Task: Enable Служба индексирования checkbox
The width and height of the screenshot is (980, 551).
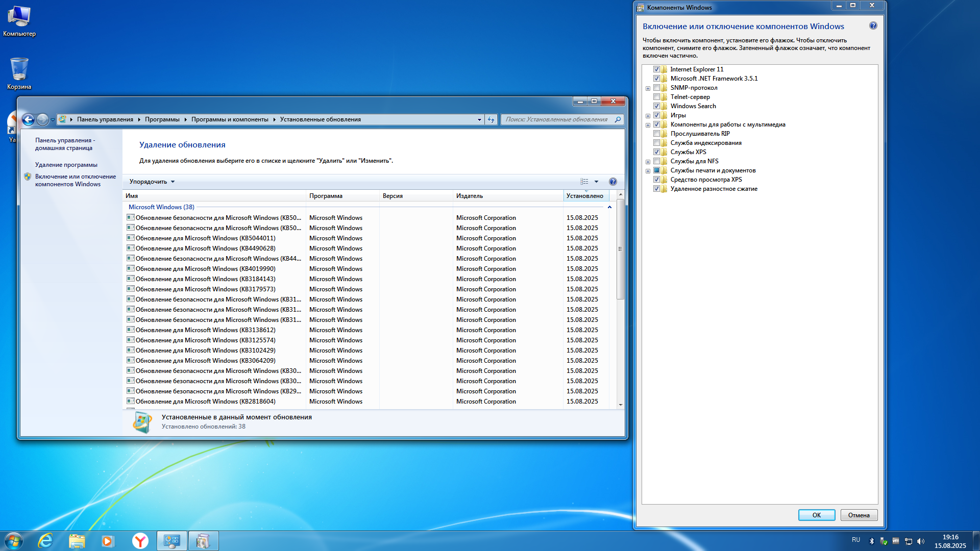Action: (x=656, y=143)
